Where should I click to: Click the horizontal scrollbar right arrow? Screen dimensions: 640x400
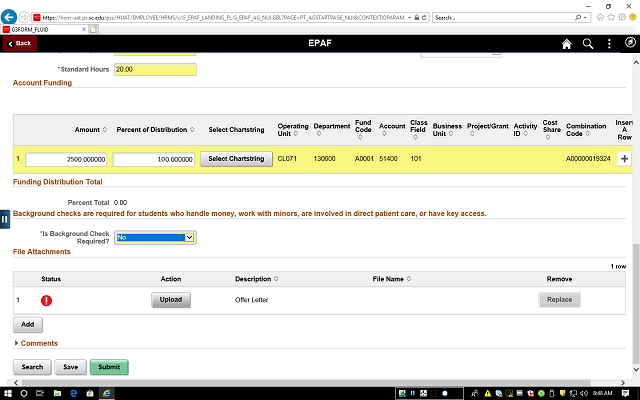coord(623,383)
